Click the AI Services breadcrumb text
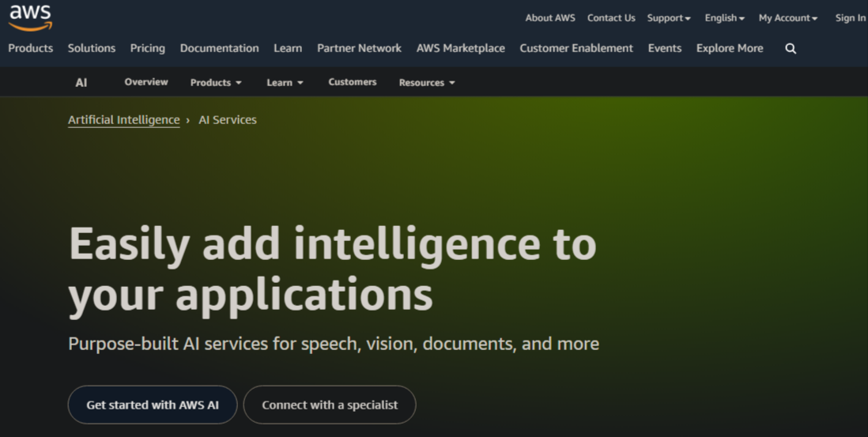868x437 pixels. (228, 120)
